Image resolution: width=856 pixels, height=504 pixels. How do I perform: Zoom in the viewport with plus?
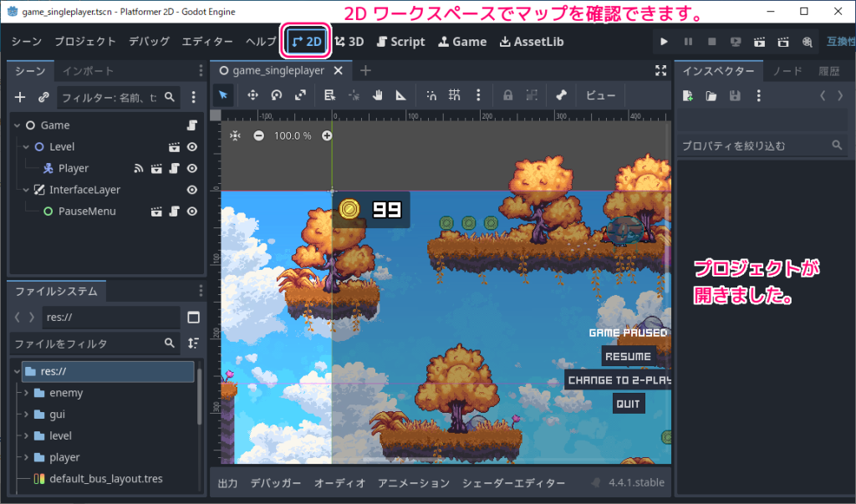coord(327,135)
